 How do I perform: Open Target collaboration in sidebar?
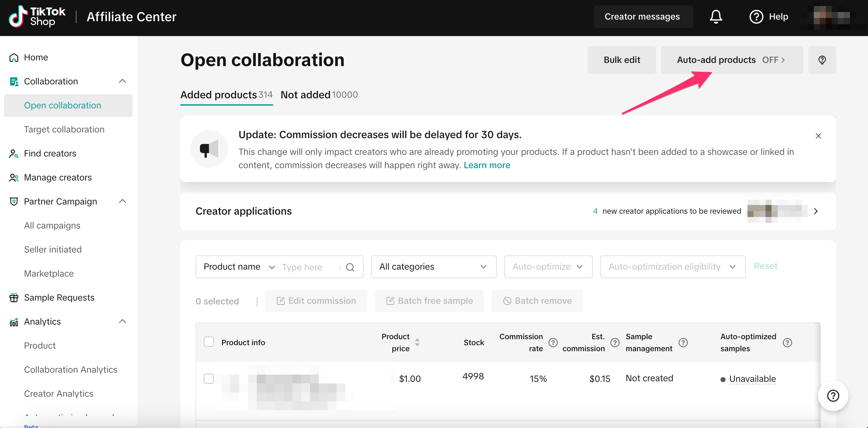[64, 129]
